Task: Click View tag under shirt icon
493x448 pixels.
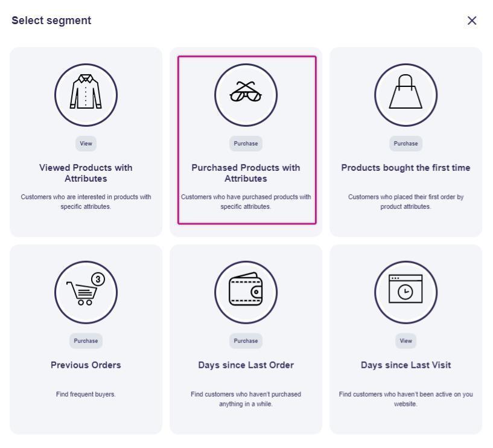Action: click(x=86, y=144)
